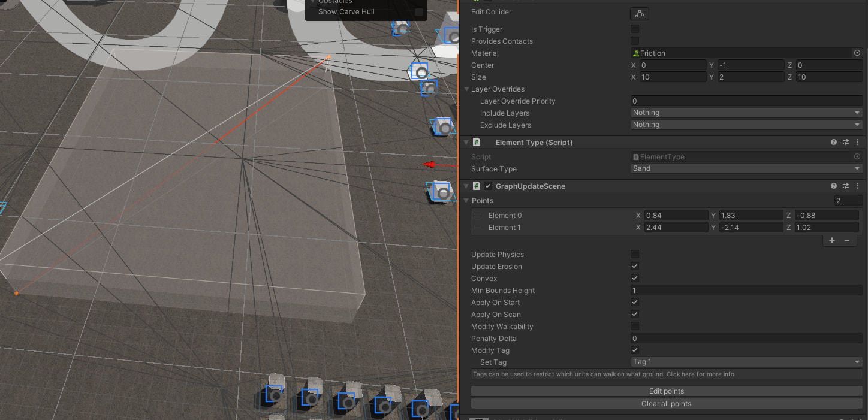Click the Edit Collider icon button
The height and width of the screenshot is (420, 868).
[x=639, y=13]
